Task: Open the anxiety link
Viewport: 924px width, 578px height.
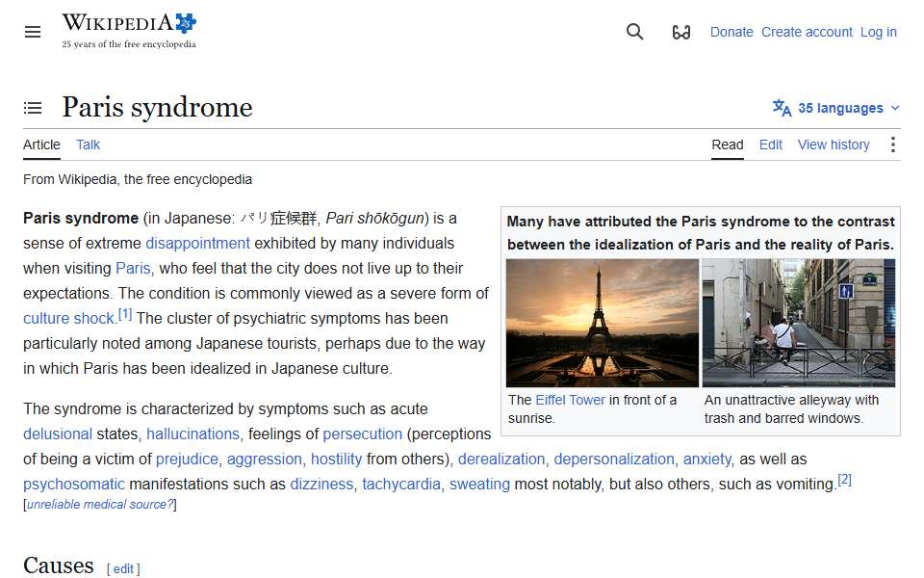Action: (707, 459)
